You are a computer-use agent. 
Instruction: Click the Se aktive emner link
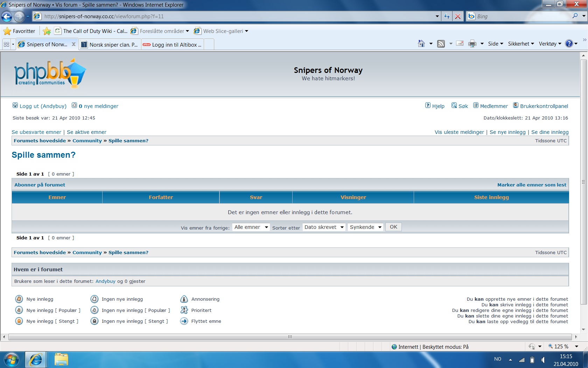(86, 132)
